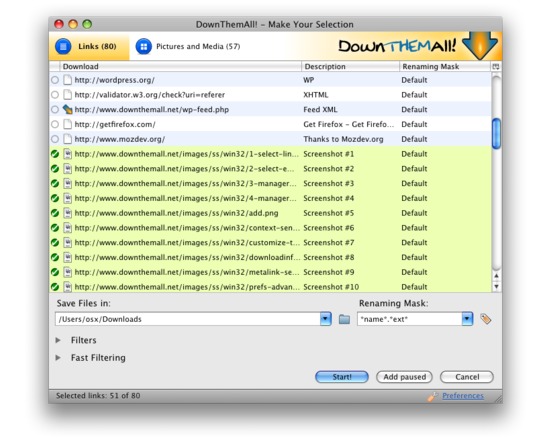Click the Links tab blue icon
Image resolution: width=550 pixels, height=440 pixels.
coord(63,46)
